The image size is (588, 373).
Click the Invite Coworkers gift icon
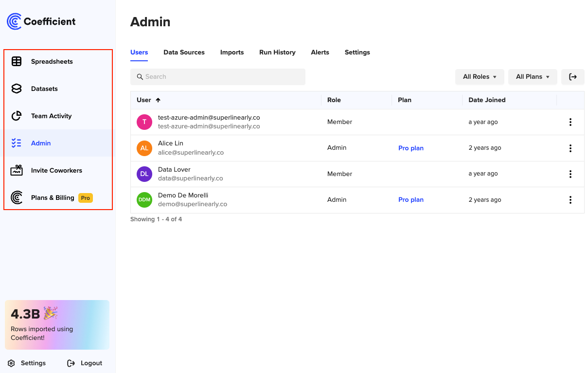[17, 170]
